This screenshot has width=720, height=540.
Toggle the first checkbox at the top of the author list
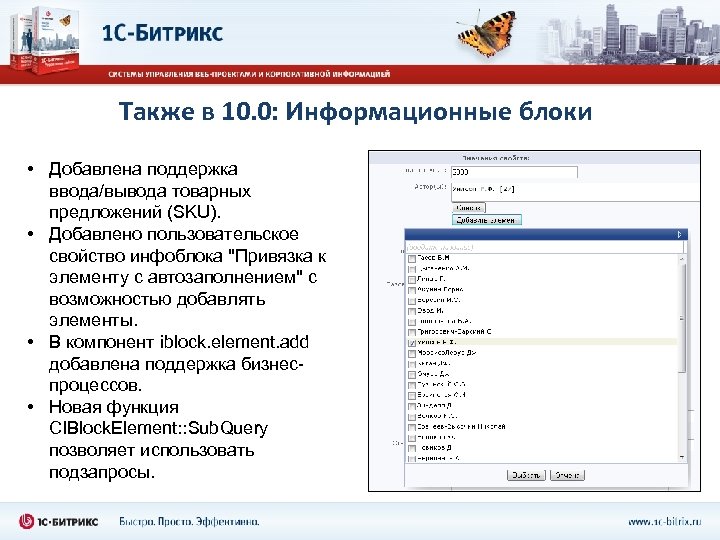coord(412,259)
